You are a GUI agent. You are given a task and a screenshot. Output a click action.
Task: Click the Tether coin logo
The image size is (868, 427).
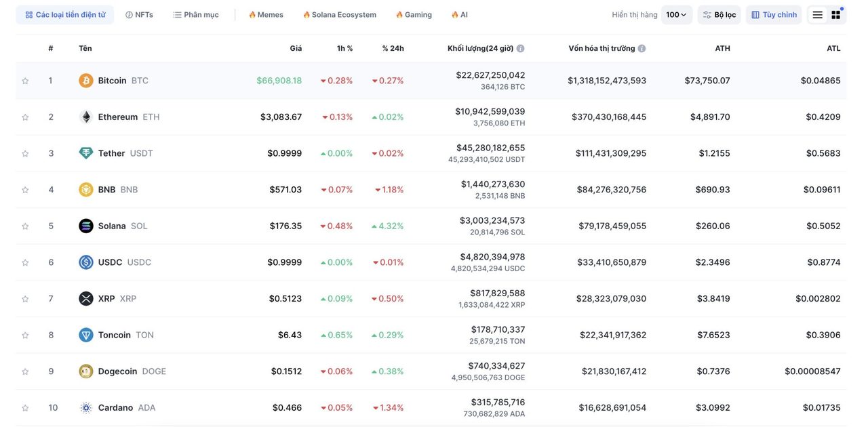(86, 153)
